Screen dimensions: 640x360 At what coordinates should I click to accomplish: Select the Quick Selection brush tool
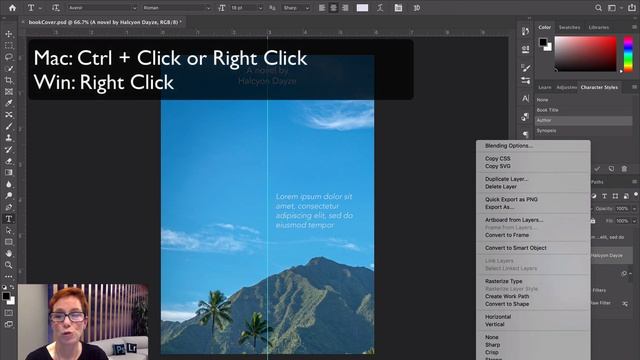point(9,69)
